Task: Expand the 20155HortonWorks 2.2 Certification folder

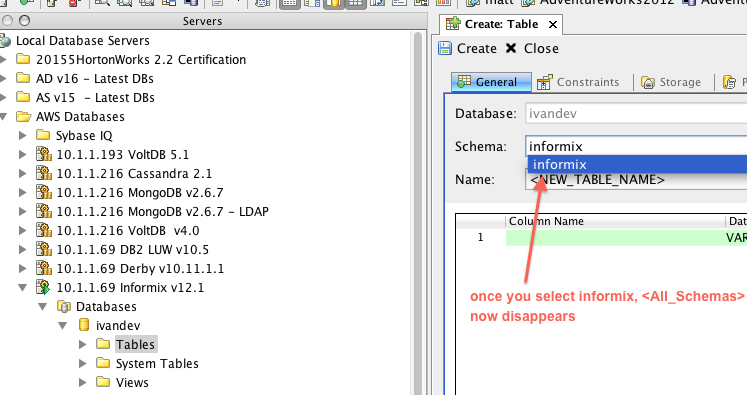Action: 3,60
